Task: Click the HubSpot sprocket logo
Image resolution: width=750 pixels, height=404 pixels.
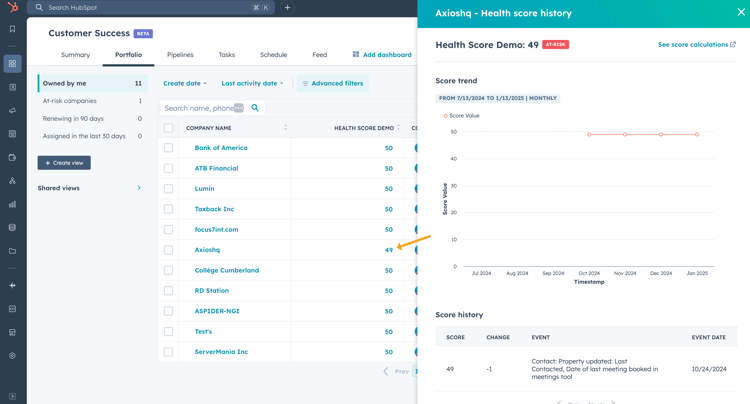Action: tap(13, 7)
